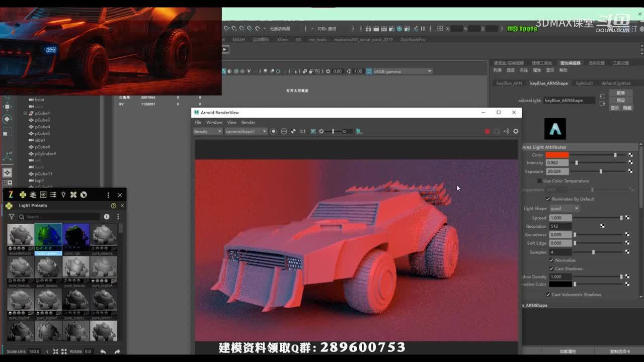Click the undo arrow in Light Presets footer
This screenshot has width=644, height=362.
pyautogui.click(x=103, y=351)
